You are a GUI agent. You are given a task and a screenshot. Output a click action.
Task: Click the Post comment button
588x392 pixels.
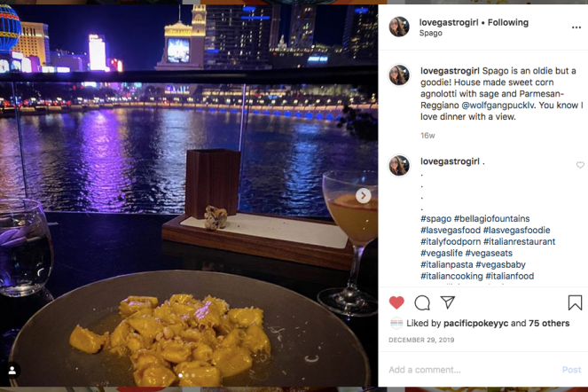(571, 370)
